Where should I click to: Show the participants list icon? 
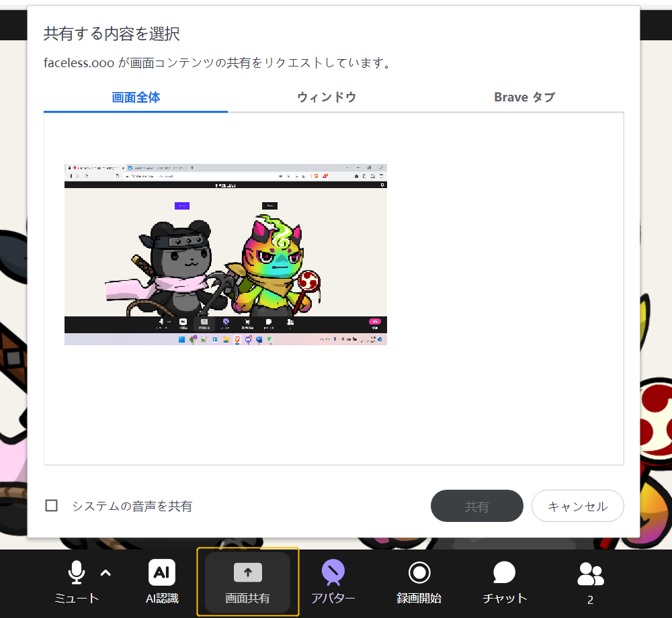(x=590, y=574)
